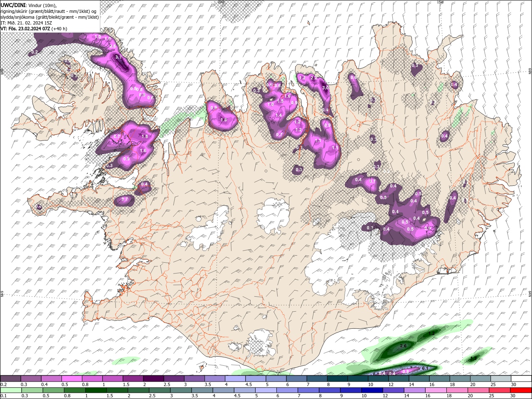This screenshot has height=399, width=532.
Task: Click the pale green 0.1–0.3 rain scale swatch
Action: coord(10,390)
